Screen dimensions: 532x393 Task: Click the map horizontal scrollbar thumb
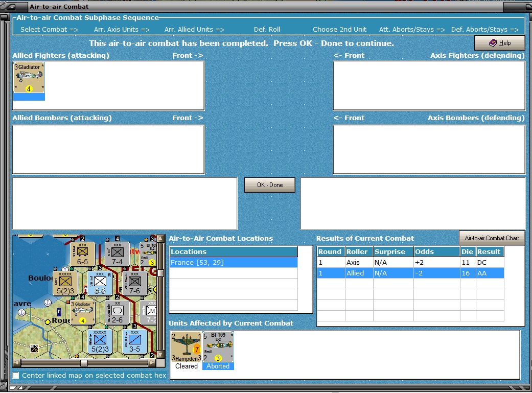point(84,363)
